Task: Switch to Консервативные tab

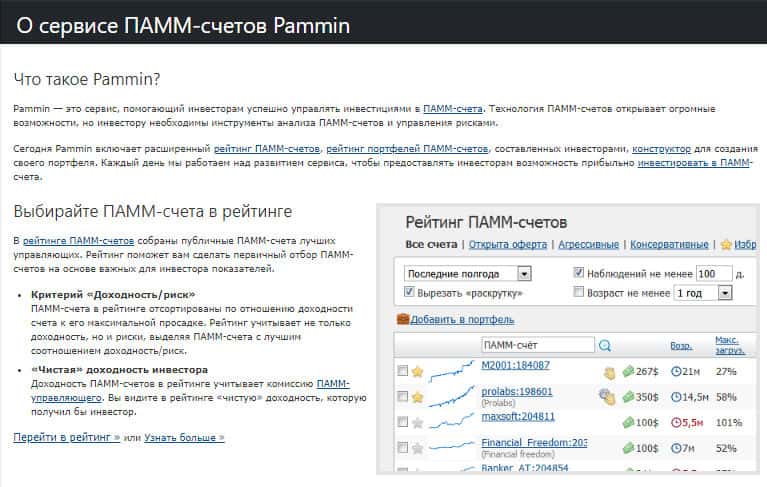Action: point(669,244)
